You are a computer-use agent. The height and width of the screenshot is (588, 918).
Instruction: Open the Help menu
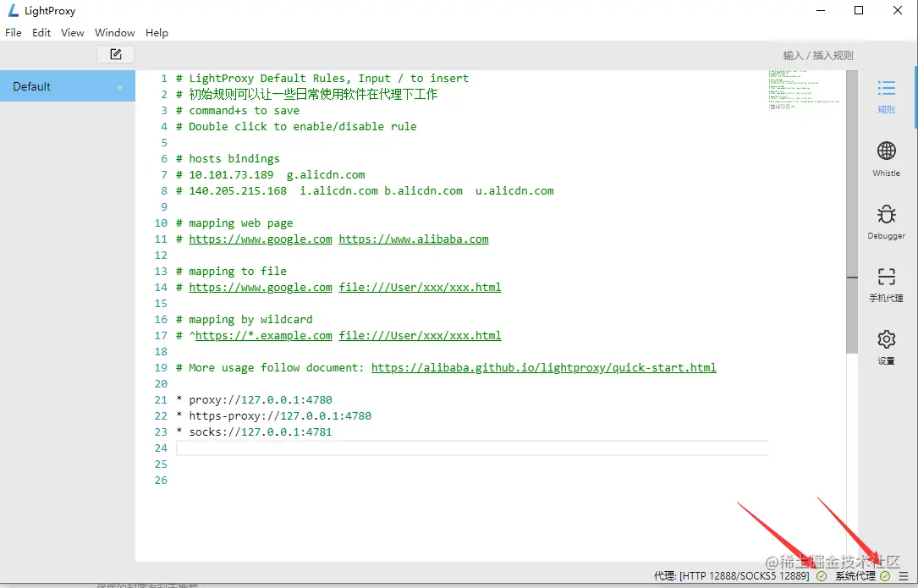pos(157,33)
